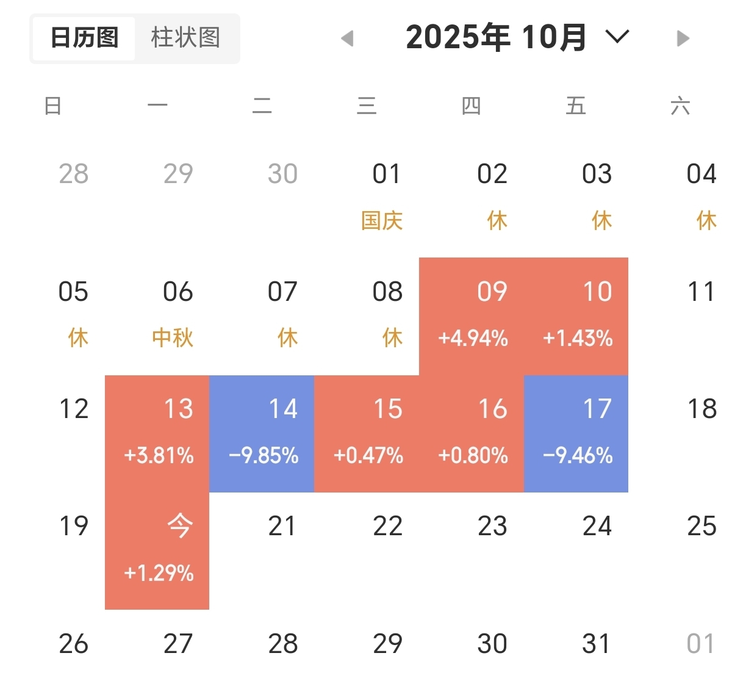Click the 2025年 10月 month title

point(496,37)
